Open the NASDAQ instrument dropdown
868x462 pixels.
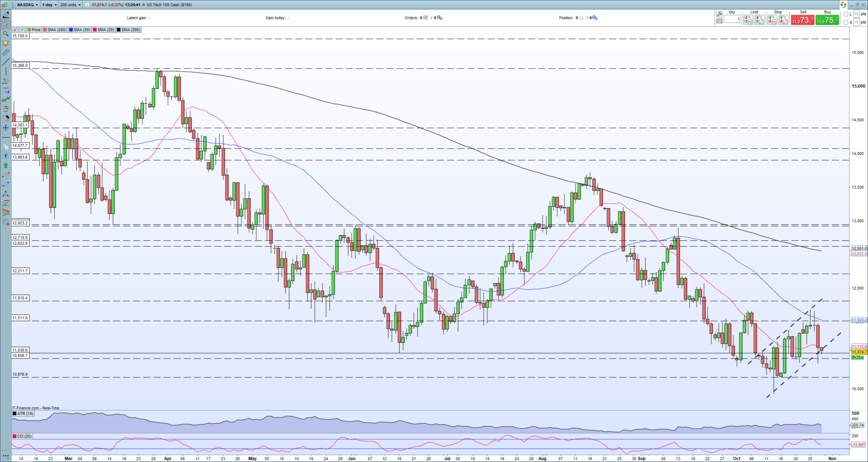coord(28,5)
